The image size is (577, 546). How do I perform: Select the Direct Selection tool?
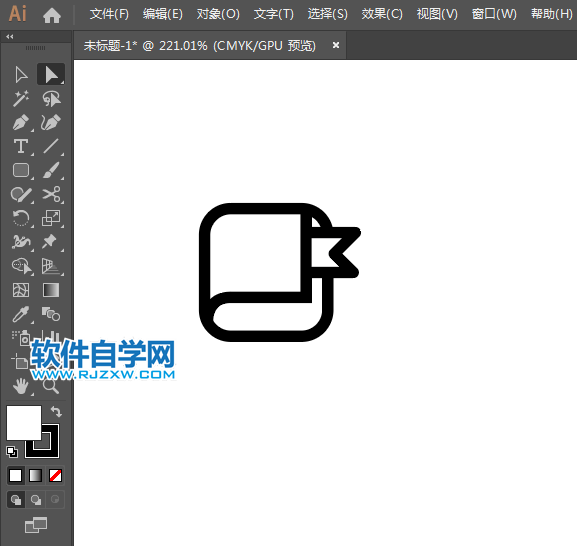pyautogui.click(x=51, y=75)
